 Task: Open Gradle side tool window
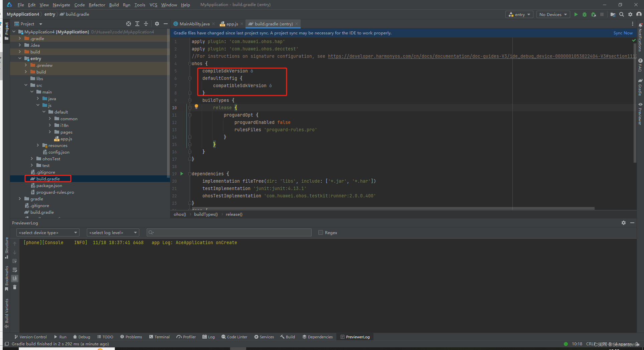point(640,87)
